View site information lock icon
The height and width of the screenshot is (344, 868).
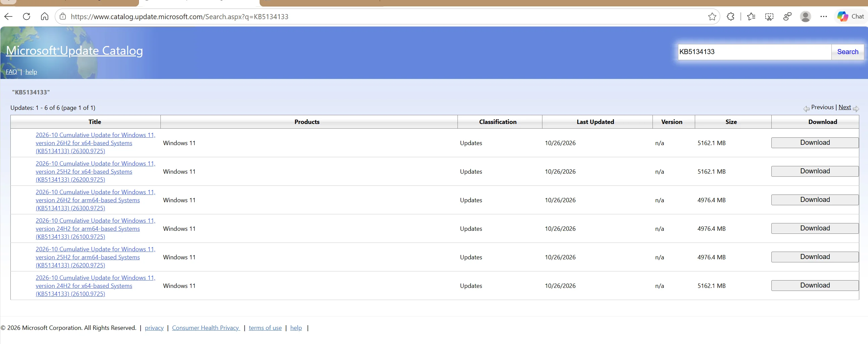[63, 16]
